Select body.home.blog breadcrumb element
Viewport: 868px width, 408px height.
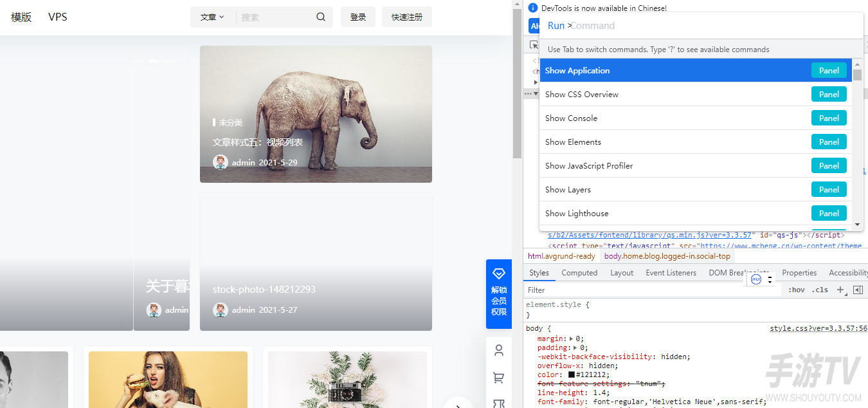click(667, 256)
